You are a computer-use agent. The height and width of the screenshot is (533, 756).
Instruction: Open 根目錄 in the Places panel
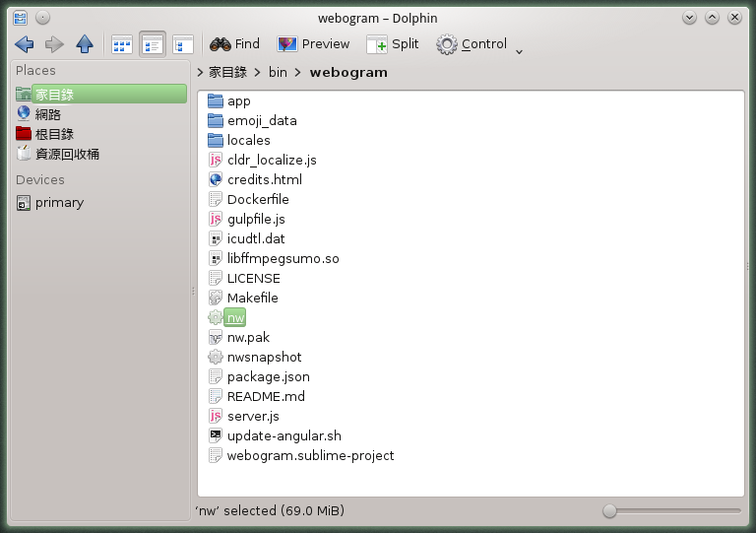tap(44, 134)
